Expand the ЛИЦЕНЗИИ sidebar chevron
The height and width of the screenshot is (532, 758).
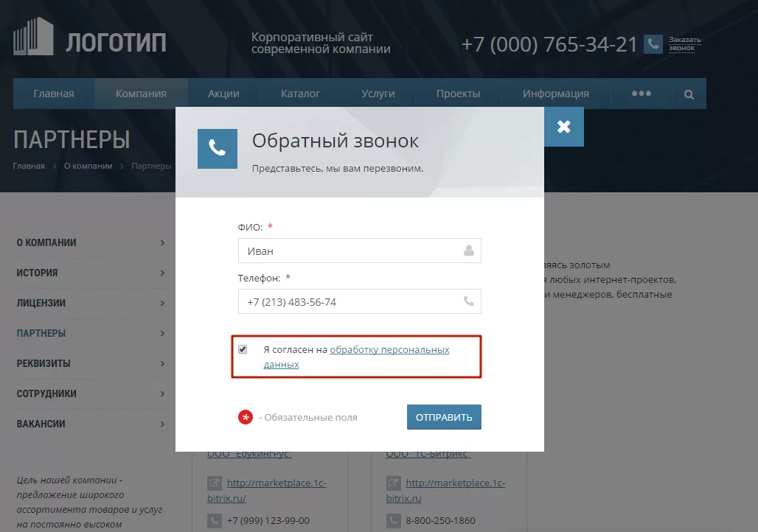[x=162, y=303]
